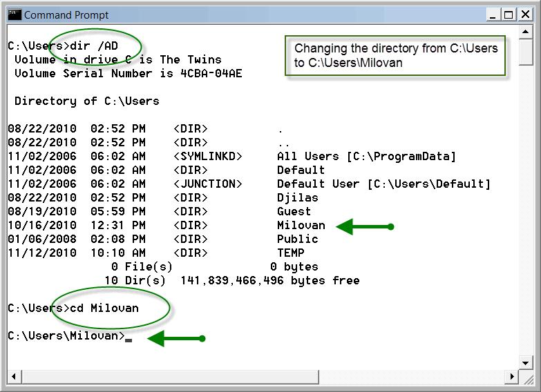Viewport: 541px width, 392px height.
Task: Click the 'Djilas' directory name
Action: (x=297, y=198)
